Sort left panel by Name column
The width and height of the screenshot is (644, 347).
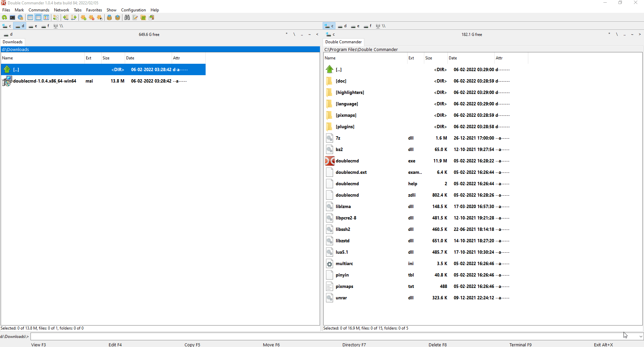43,58
